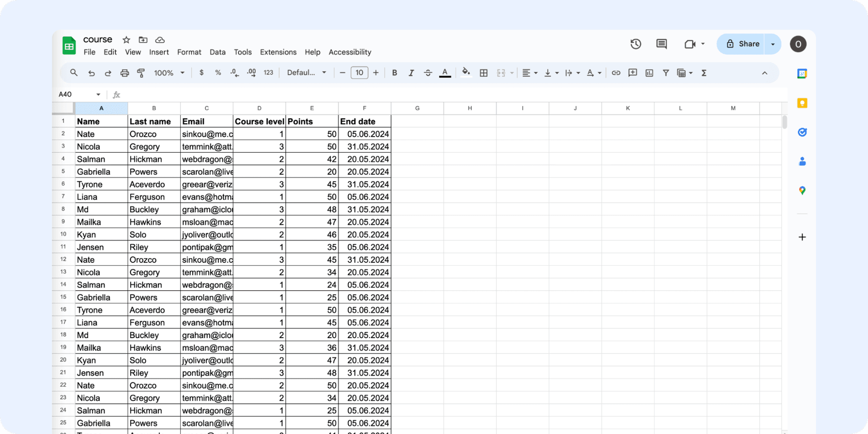
Task: Toggle bold formatting
Action: [394, 73]
